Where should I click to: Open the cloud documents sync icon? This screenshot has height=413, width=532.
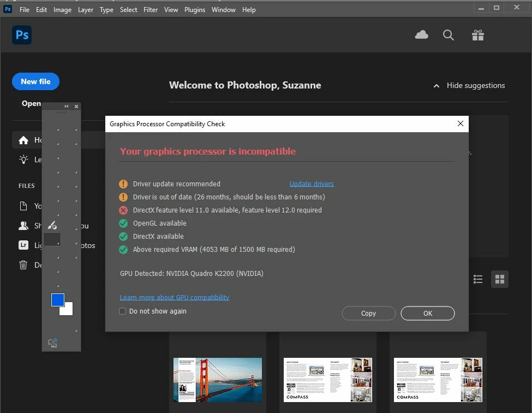pos(421,34)
